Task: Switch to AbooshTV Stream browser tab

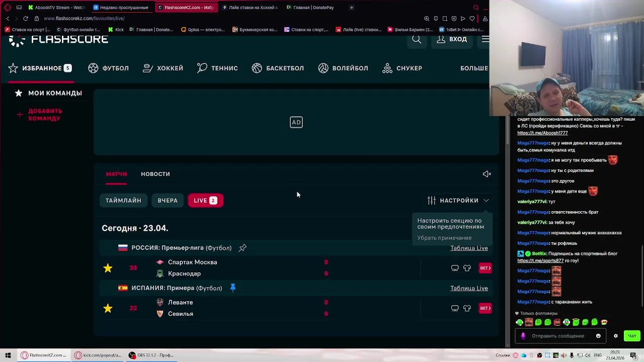Action: [56, 8]
